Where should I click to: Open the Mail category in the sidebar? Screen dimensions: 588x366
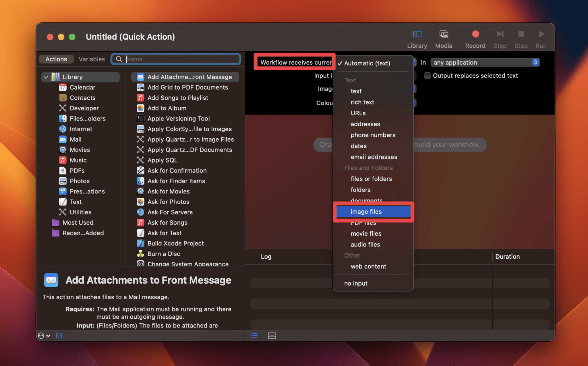[76, 139]
